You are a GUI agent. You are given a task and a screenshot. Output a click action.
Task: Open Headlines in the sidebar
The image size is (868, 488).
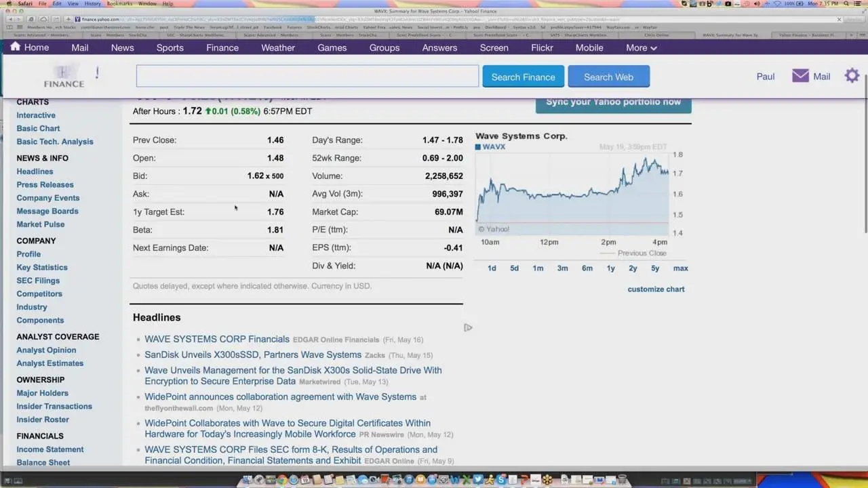click(x=35, y=171)
